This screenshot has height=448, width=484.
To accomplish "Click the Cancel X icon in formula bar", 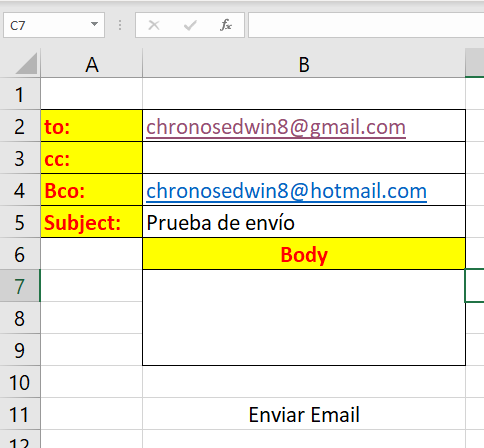I will (154, 25).
